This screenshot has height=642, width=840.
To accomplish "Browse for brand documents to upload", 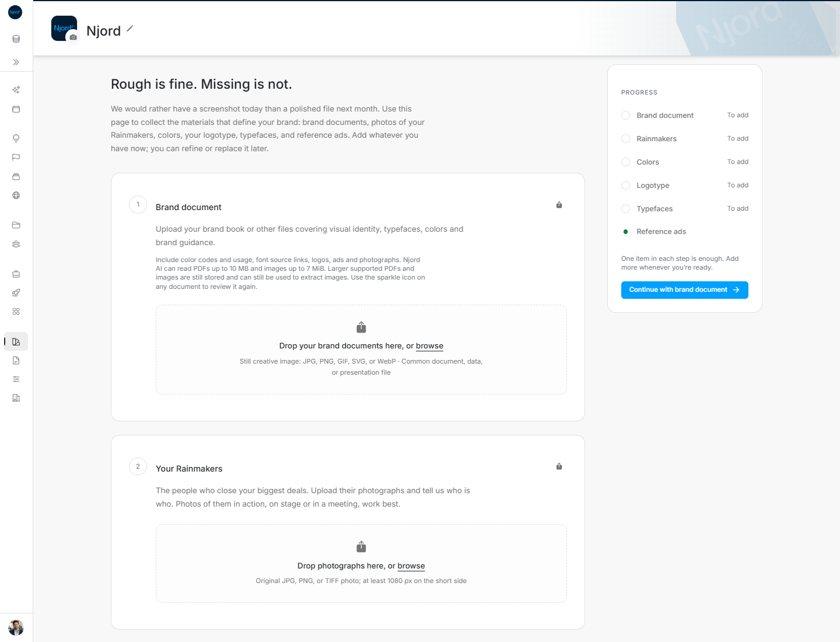I will [429, 346].
